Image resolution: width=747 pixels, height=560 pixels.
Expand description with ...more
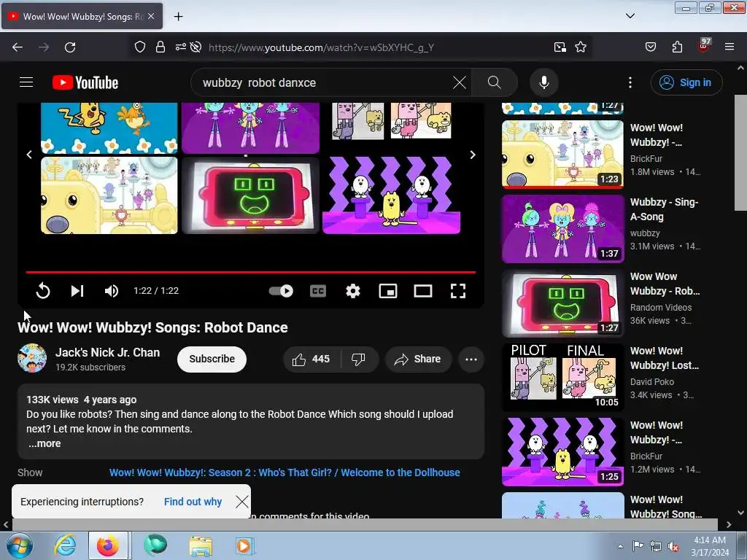44,443
